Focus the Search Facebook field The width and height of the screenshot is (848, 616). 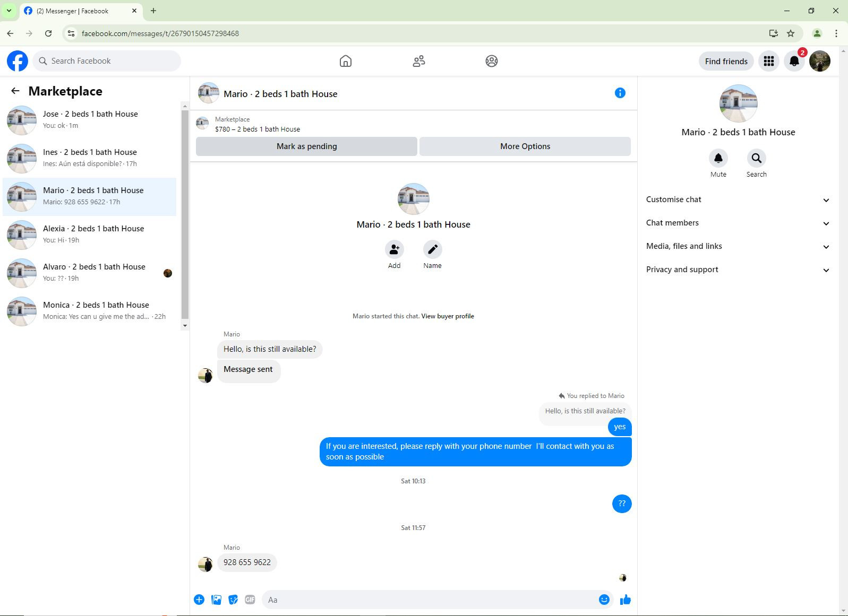pos(107,61)
